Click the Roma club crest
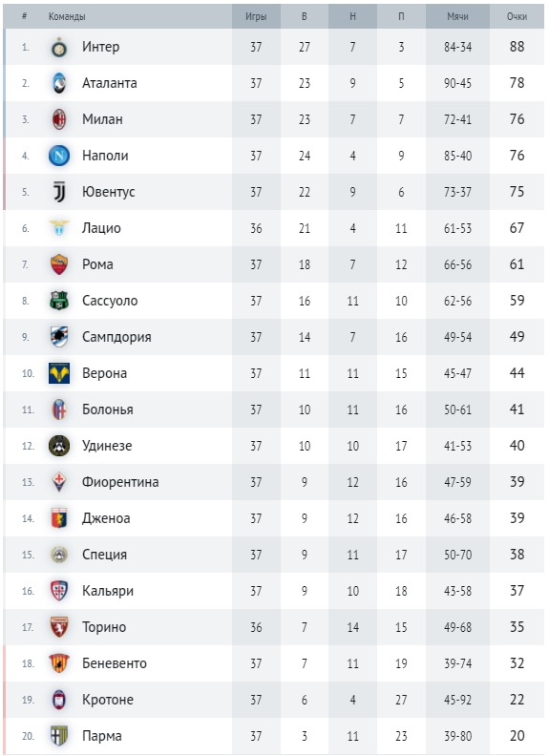 pyautogui.click(x=59, y=264)
